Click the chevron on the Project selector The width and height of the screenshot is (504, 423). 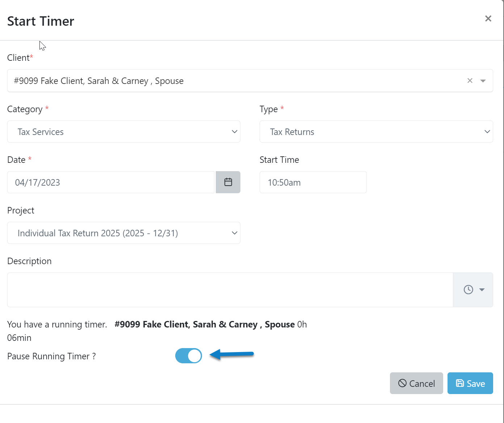click(235, 233)
